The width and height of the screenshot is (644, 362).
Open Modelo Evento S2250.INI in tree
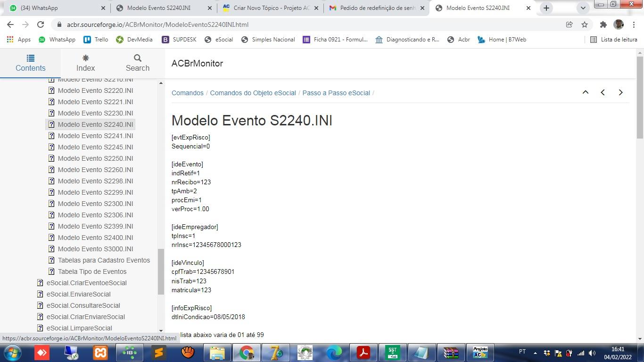point(95,158)
